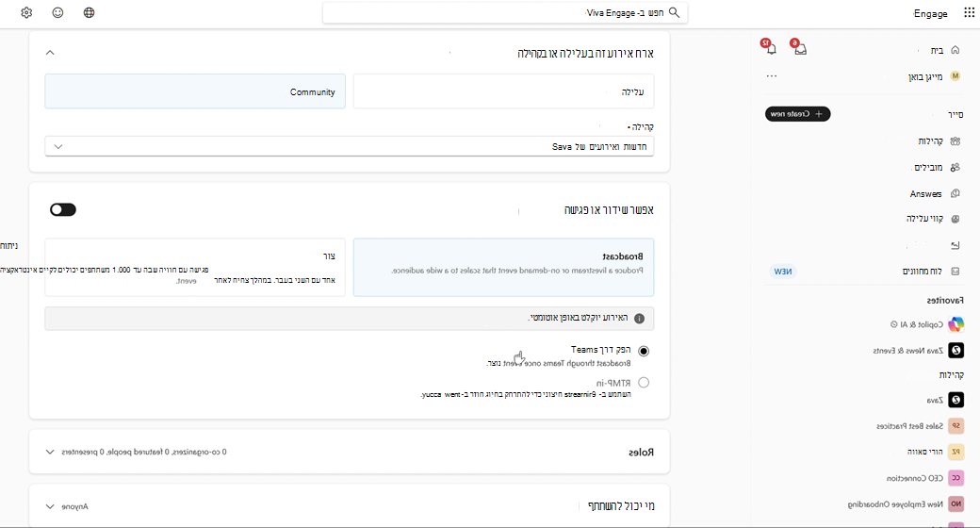980x528 pixels.
Task: Click the New Employee Onboarding icon
Action: [x=955, y=503]
